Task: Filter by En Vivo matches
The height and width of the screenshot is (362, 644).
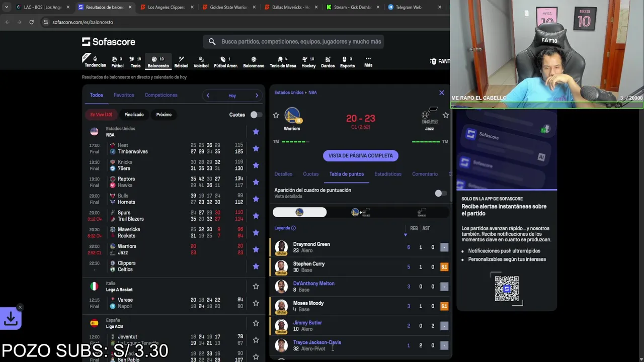Action: tap(101, 115)
